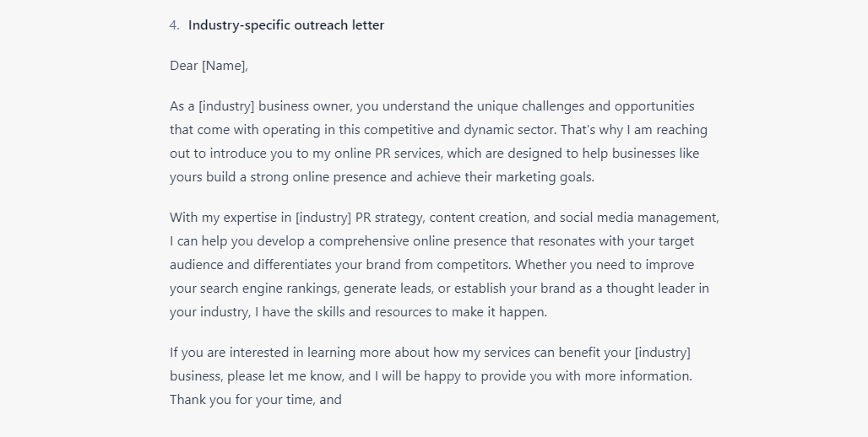The height and width of the screenshot is (437, 868).
Task: Click the list number 4 before the heading
Action: 175,25
